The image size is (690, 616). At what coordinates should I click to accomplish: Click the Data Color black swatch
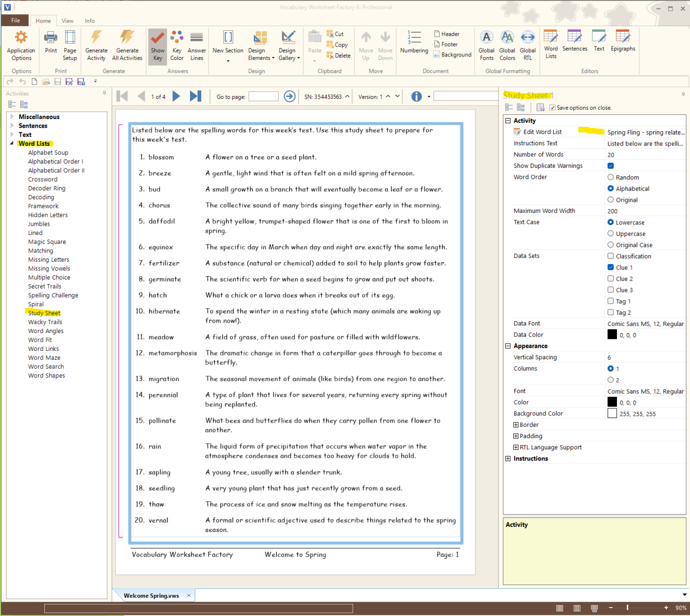tap(612, 335)
